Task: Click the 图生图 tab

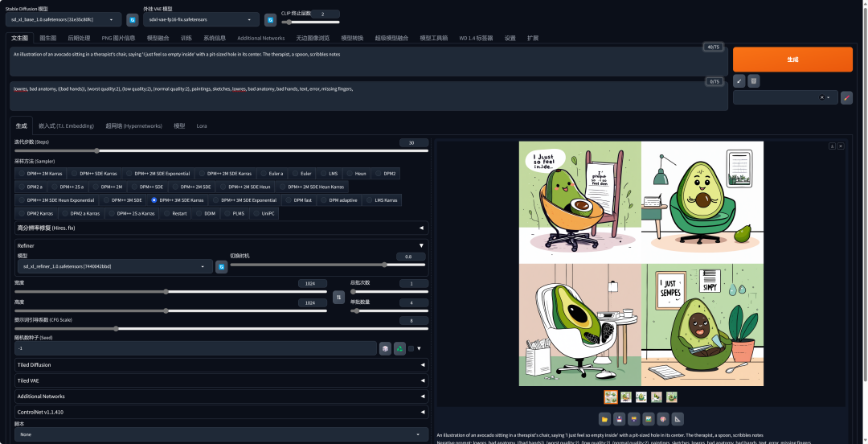Action: 48,38
